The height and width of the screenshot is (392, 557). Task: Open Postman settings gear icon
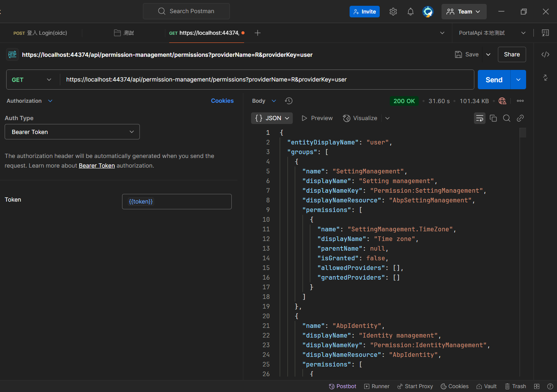pyautogui.click(x=393, y=12)
